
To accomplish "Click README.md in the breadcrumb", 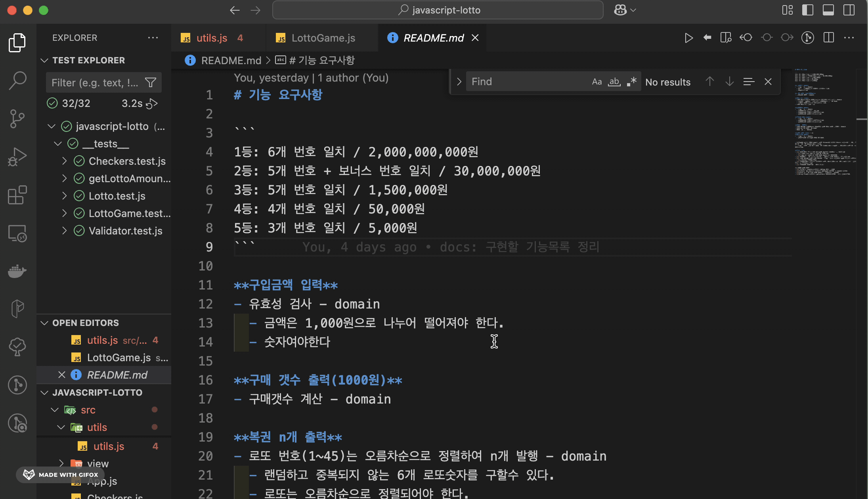I will point(231,60).
